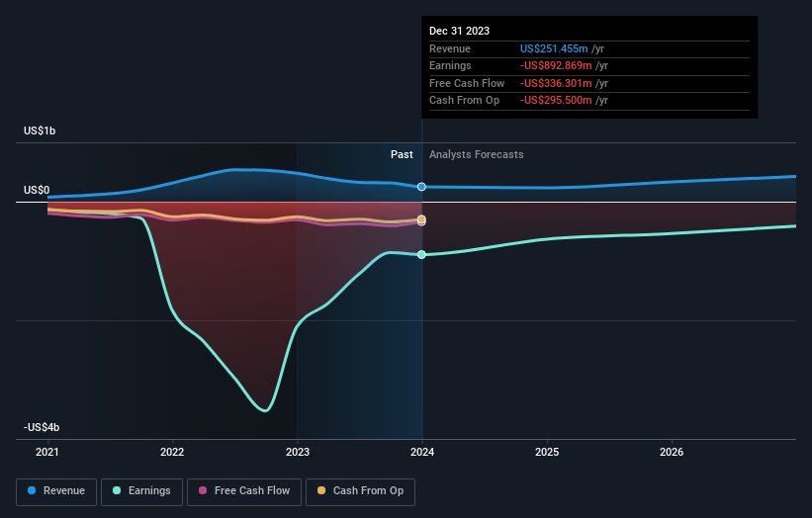Viewport: 812px width, 518px height.
Task: Click the US$251.455m revenue value
Action: [x=554, y=48]
